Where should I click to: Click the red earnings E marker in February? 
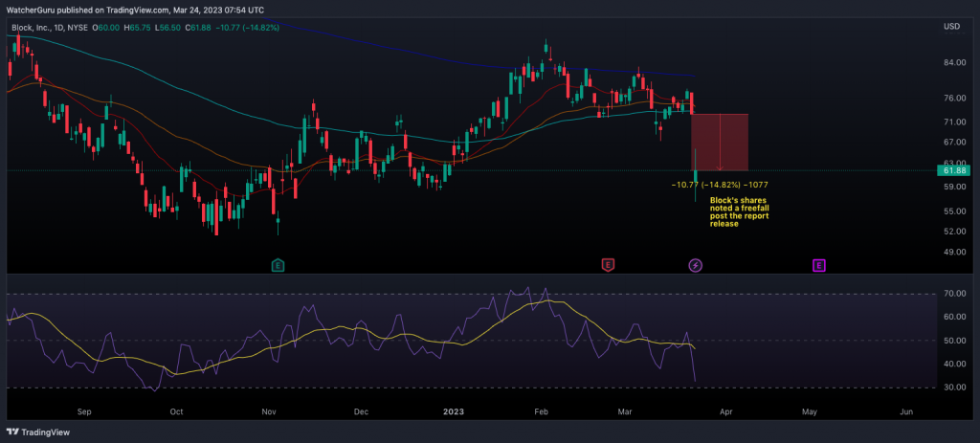[x=607, y=266]
